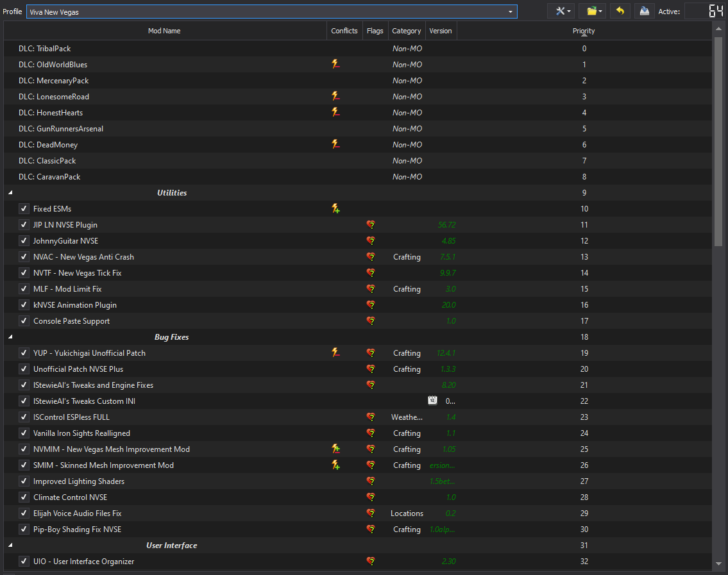This screenshot has height=575, width=728.
Task: Open the Profile dropdown showing Viva New Vegas
Action: [271, 12]
